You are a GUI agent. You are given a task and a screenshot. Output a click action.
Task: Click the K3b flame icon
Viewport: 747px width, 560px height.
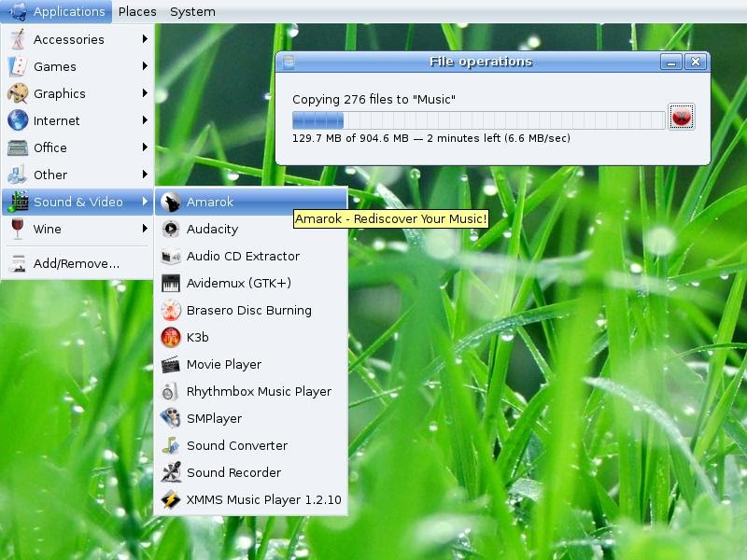171,337
